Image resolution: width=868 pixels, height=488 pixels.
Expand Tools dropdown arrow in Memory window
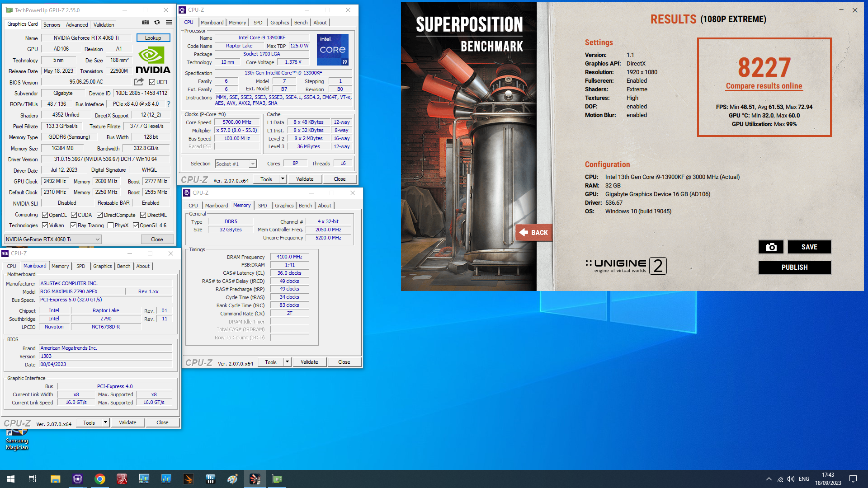(288, 362)
